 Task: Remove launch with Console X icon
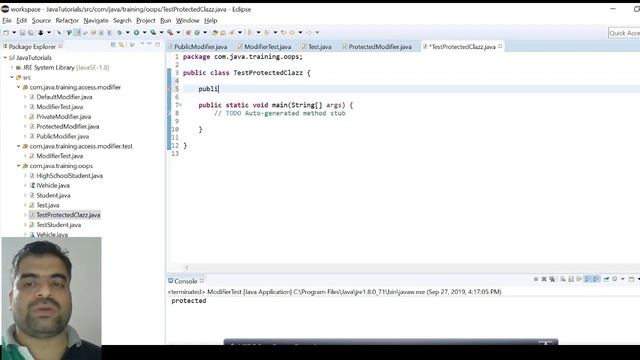[544, 279]
